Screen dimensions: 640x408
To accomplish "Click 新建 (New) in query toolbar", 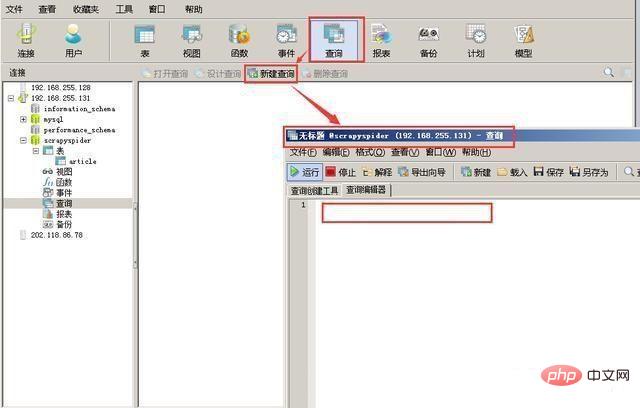I will pos(476,172).
